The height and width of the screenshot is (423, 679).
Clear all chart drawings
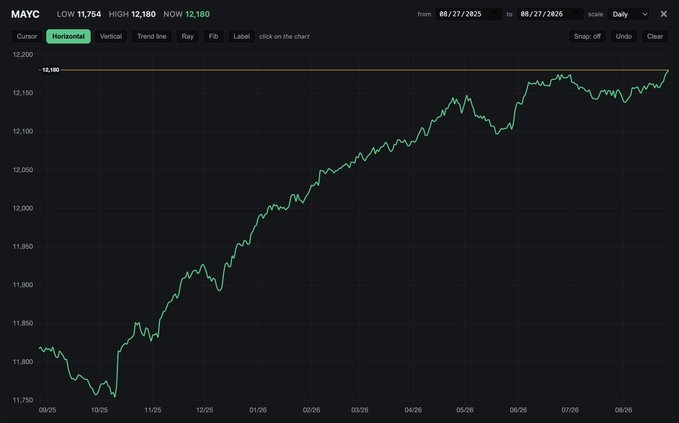(x=655, y=36)
